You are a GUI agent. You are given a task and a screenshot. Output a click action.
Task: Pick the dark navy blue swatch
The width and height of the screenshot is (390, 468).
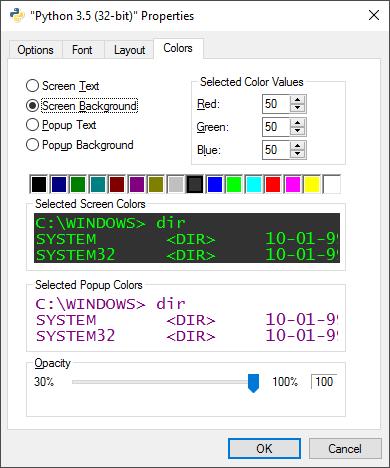(59, 184)
